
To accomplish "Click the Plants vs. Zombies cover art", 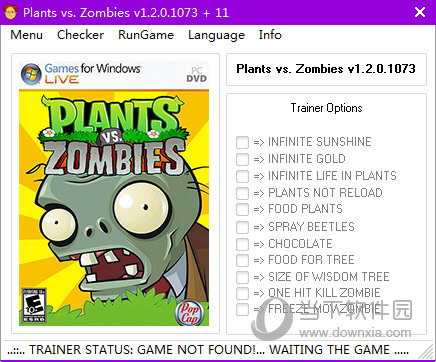I will click(114, 193).
